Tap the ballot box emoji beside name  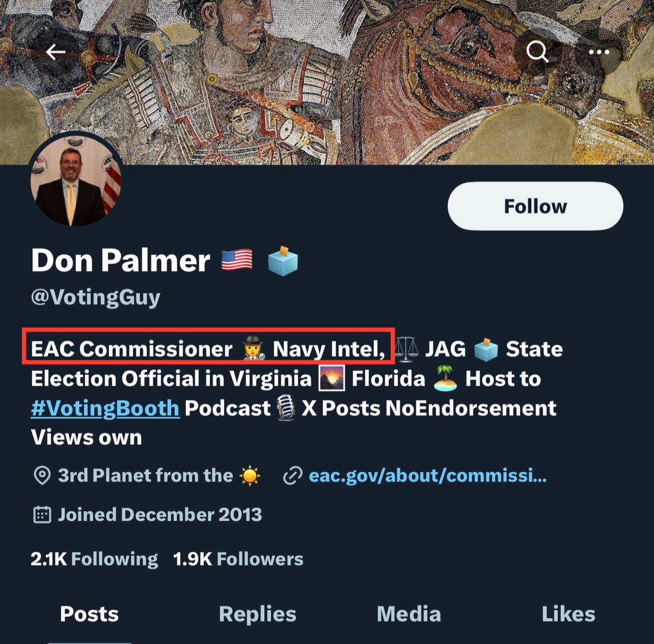click(x=283, y=261)
